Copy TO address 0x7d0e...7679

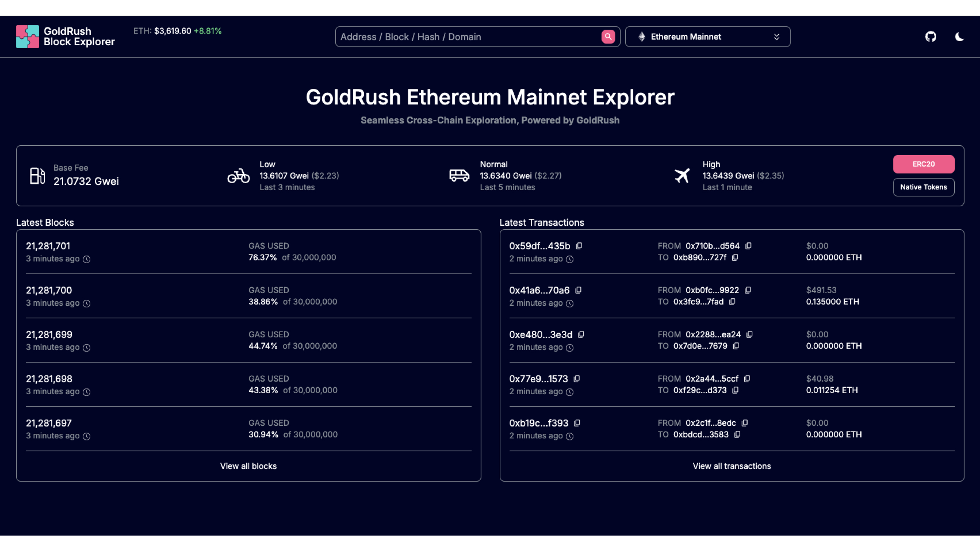point(736,346)
